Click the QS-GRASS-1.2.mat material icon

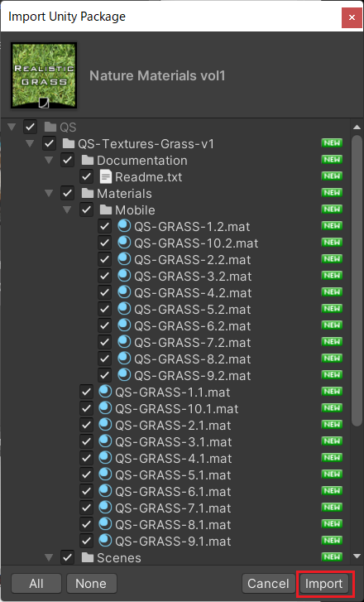coord(124,226)
